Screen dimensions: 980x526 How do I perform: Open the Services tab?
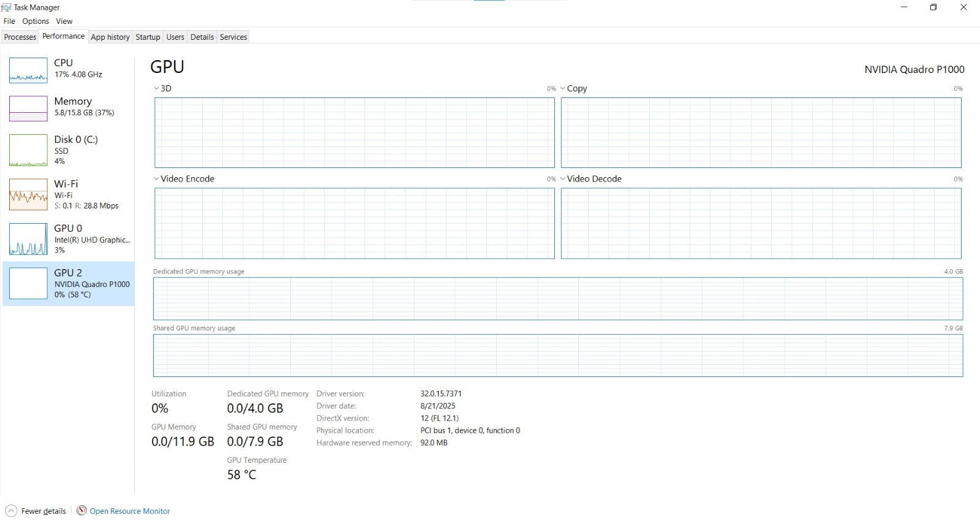pyautogui.click(x=233, y=37)
